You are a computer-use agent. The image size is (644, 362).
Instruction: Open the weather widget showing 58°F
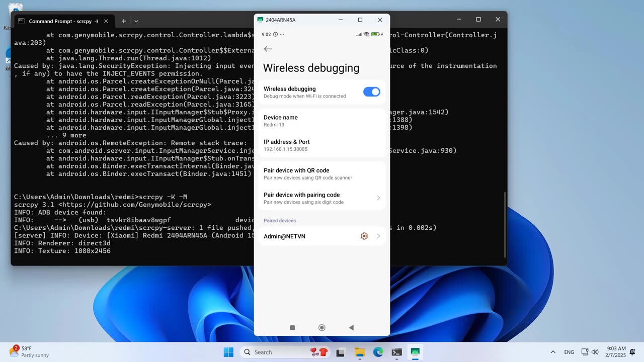[x=29, y=351]
